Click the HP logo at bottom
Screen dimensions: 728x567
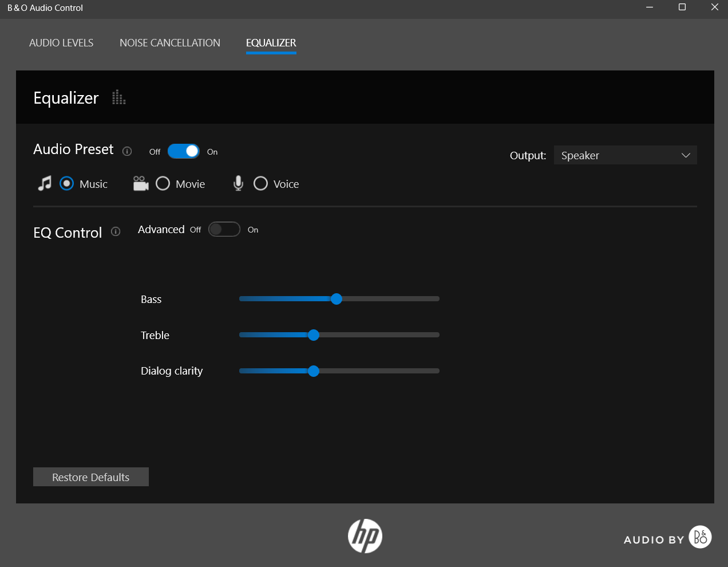click(365, 536)
